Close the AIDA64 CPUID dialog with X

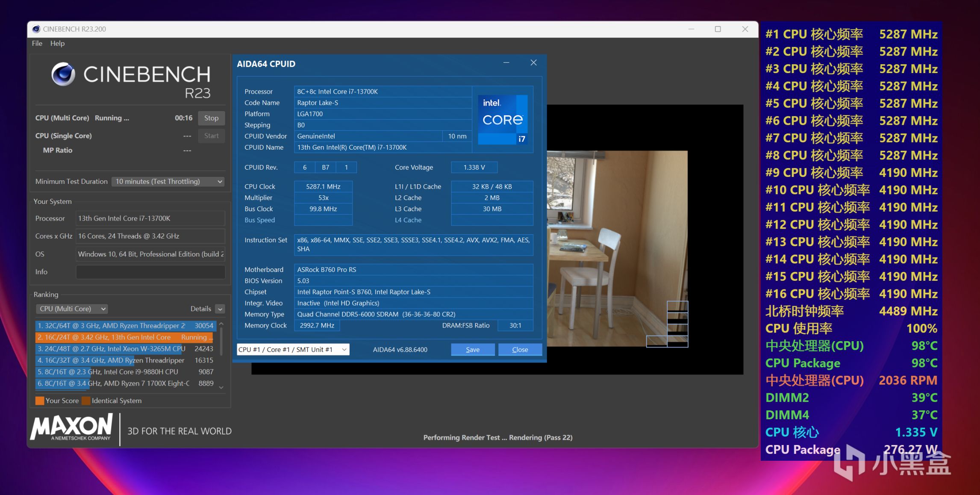[533, 63]
